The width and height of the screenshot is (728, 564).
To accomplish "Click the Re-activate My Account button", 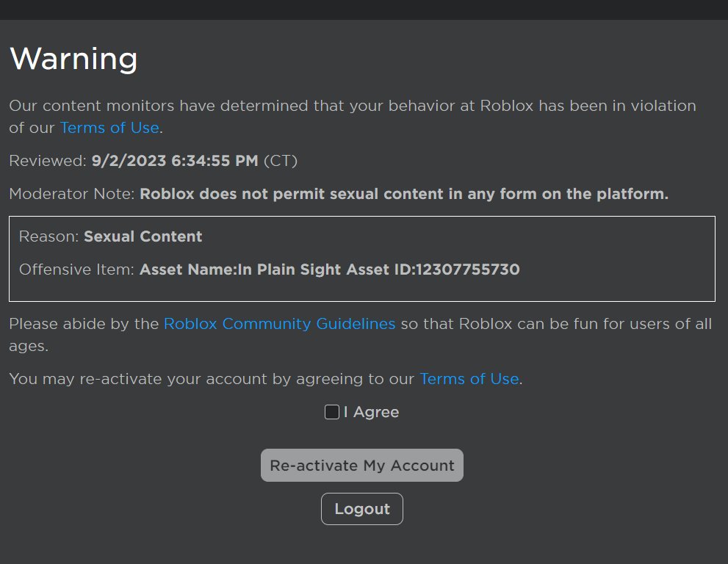I will pos(361,465).
